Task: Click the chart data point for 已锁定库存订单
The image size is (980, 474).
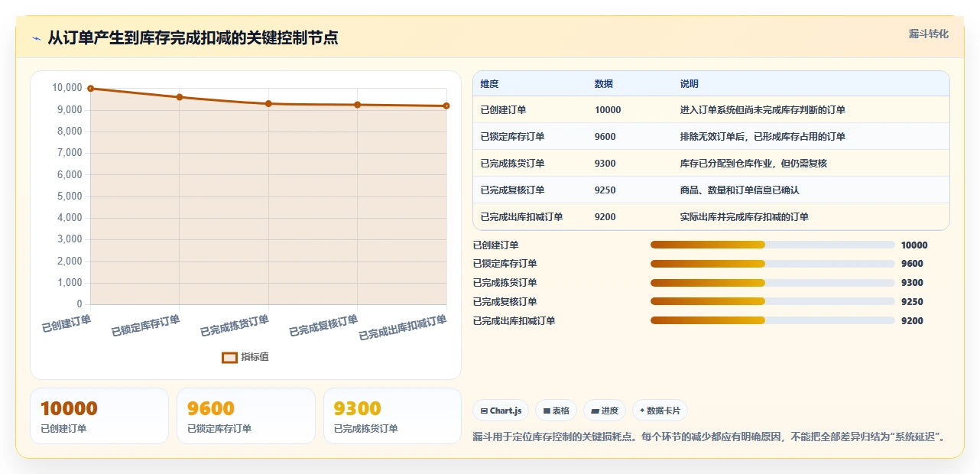Action: 179,97
